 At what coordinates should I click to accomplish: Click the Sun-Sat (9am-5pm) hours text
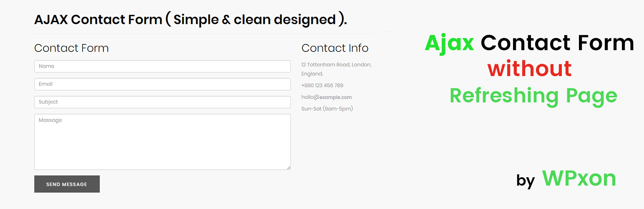click(327, 109)
